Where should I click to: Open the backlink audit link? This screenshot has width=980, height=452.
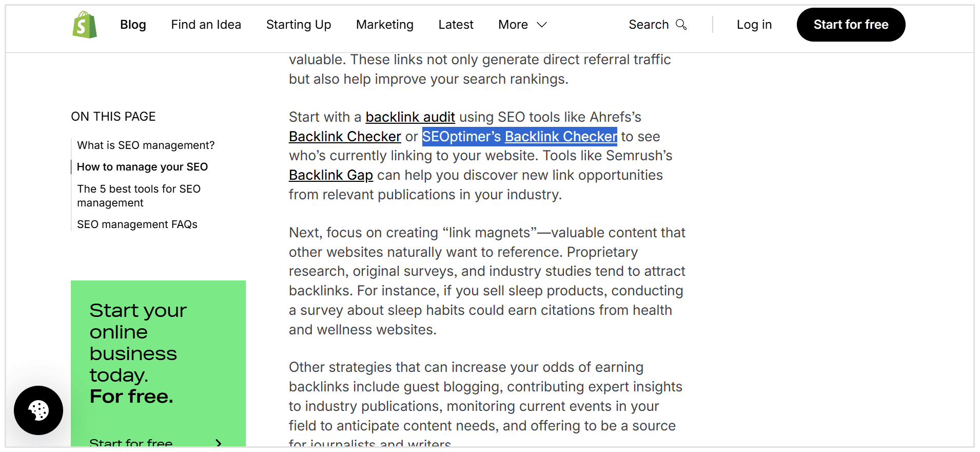click(409, 117)
